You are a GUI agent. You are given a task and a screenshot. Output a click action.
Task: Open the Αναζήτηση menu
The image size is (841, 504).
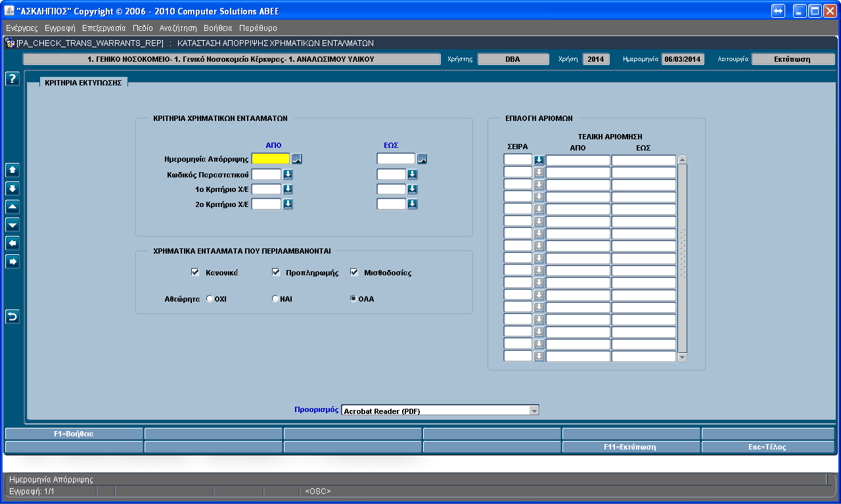(178, 28)
